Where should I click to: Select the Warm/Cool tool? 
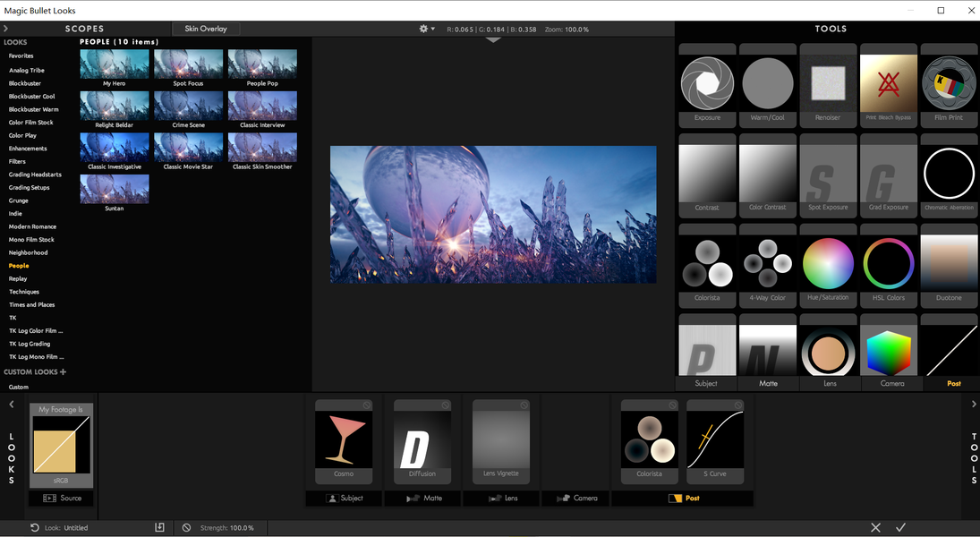768,86
